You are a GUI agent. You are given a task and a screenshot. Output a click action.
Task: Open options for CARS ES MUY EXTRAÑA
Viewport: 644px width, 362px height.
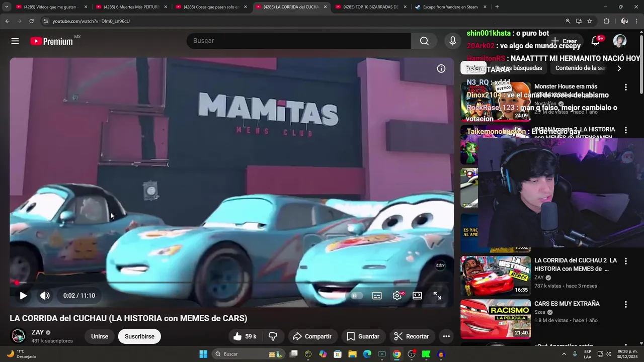[626, 305]
